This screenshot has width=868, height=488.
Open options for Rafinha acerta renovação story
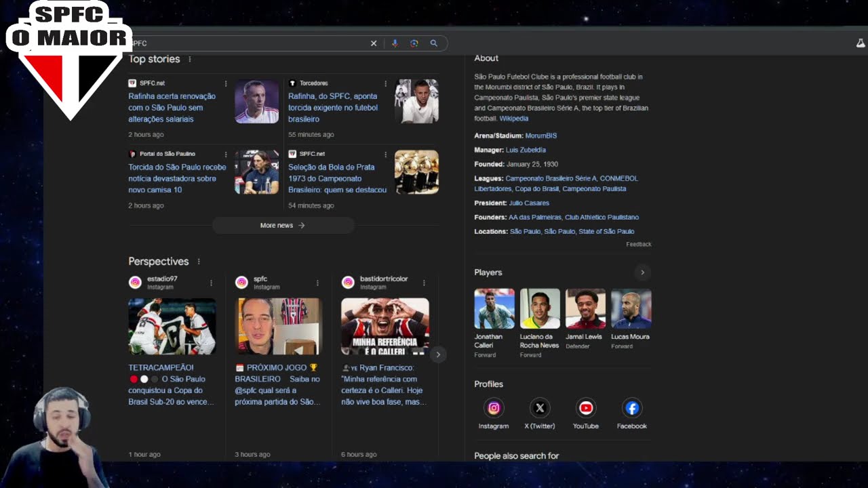[226, 83]
